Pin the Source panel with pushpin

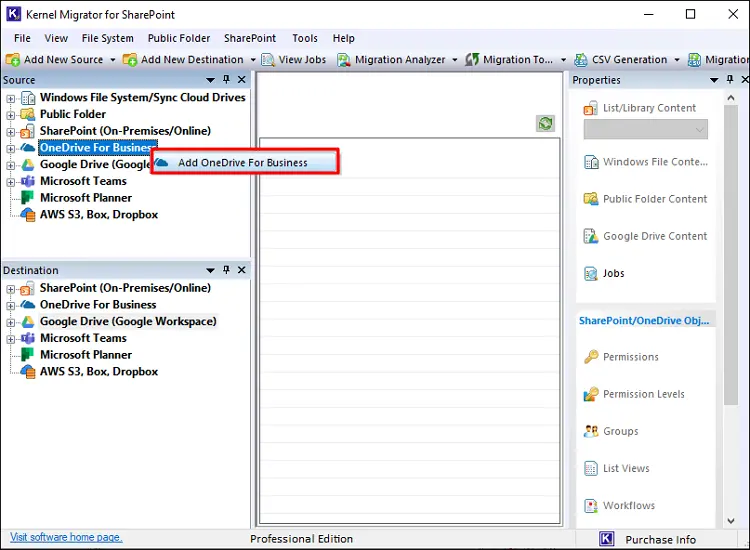point(227,79)
